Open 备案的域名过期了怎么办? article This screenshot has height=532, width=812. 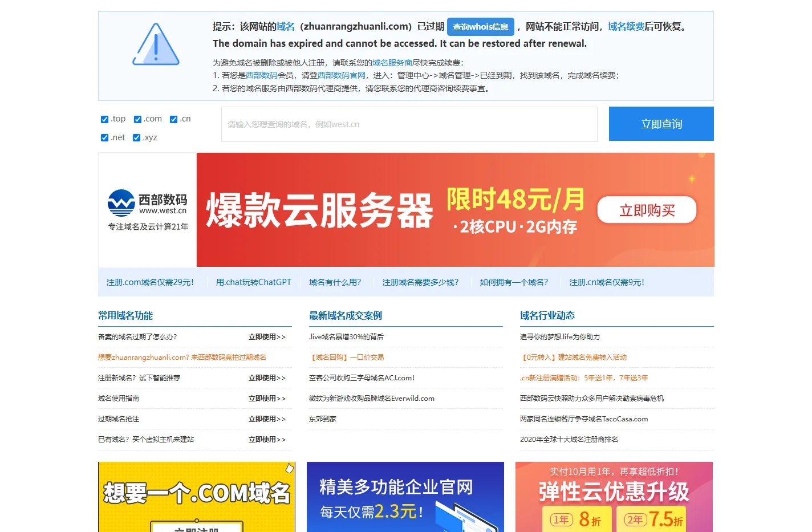[137, 337]
